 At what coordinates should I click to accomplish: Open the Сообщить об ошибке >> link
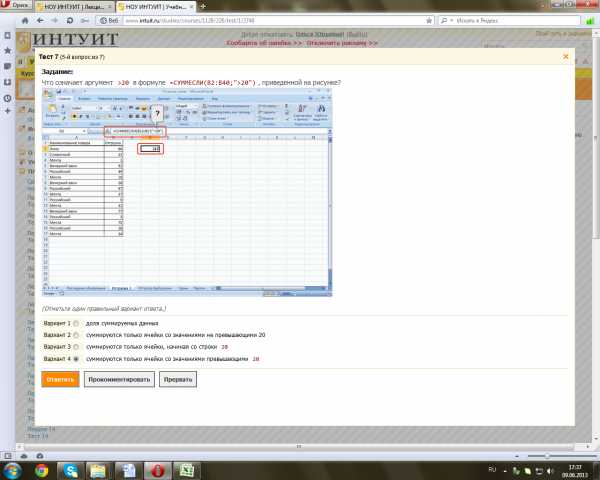264,43
